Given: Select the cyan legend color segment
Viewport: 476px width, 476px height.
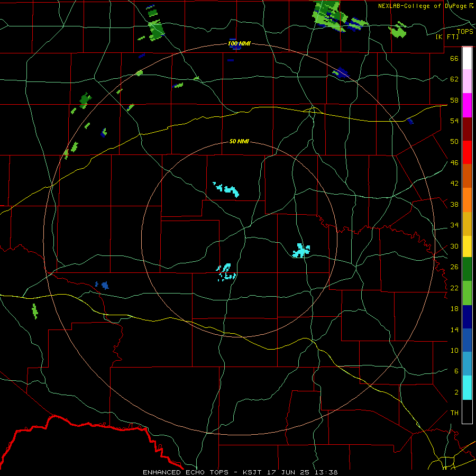Looking at the screenshot, I should click(x=467, y=388).
